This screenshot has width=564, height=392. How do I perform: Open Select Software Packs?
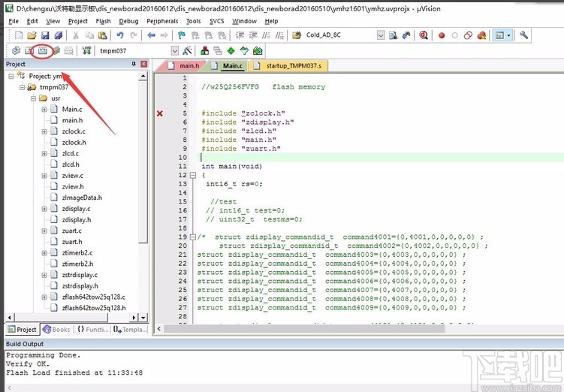click(x=244, y=51)
